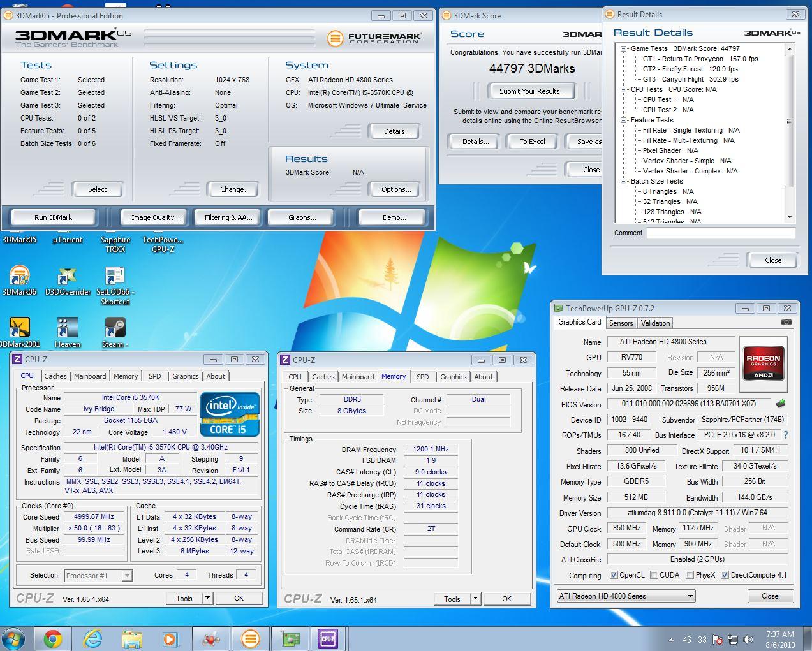The width and height of the screenshot is (812, 651).
Task: Switch to Validation tab in GPU-Z
Action: pos(655,323)
